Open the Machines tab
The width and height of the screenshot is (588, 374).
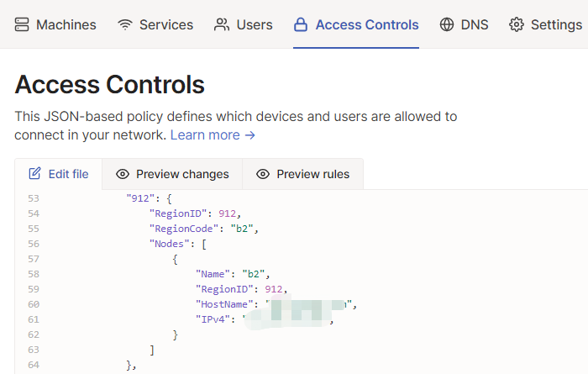(55, 24)
